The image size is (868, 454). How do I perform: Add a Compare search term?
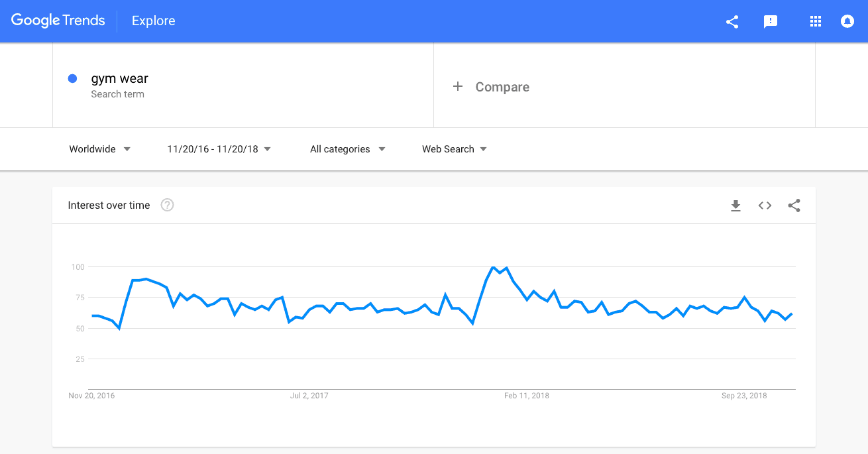tap(624, 85)
